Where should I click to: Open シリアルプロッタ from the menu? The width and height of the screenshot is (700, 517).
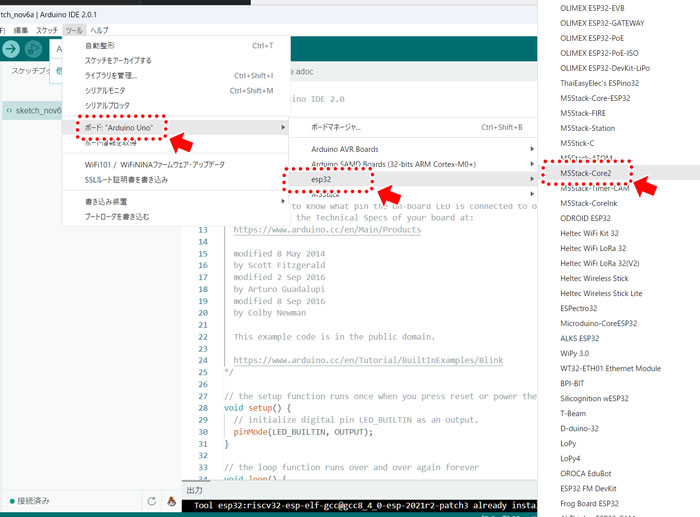pyautogui.click(x=176, y=105)
